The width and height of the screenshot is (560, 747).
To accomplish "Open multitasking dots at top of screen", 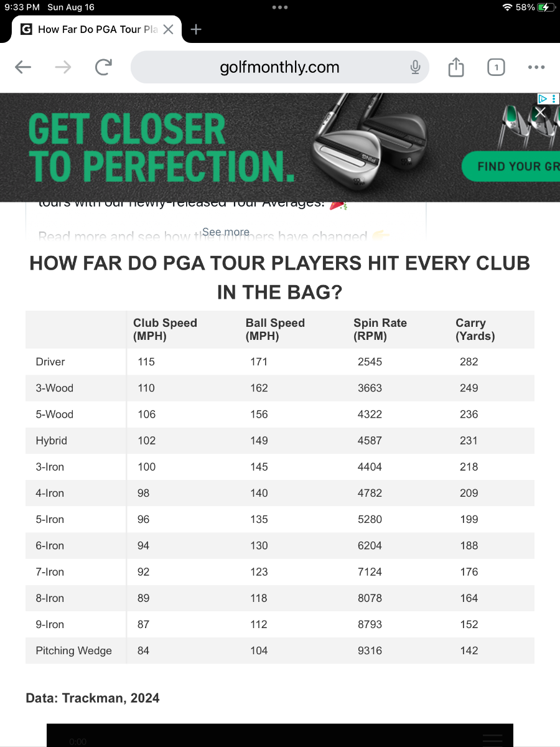I will tap(280, 7).
